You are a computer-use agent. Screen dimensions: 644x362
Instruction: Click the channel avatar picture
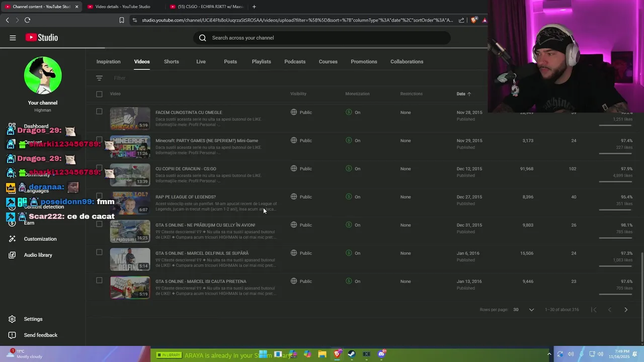43,75
